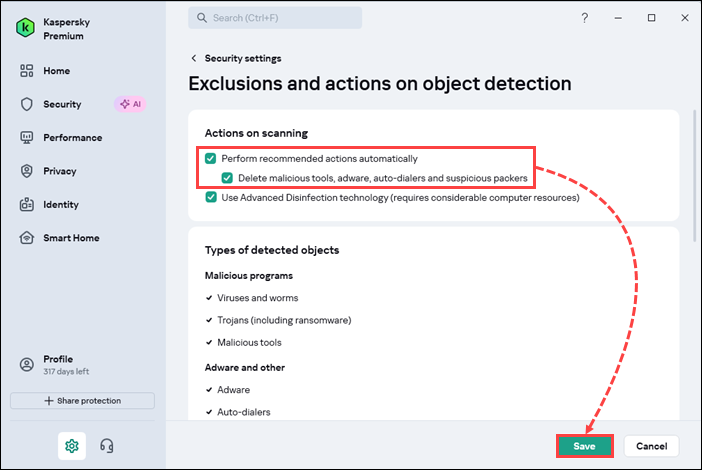Open settings via the gear icon
The image size is (702, 470).
[x=71, y=446]
